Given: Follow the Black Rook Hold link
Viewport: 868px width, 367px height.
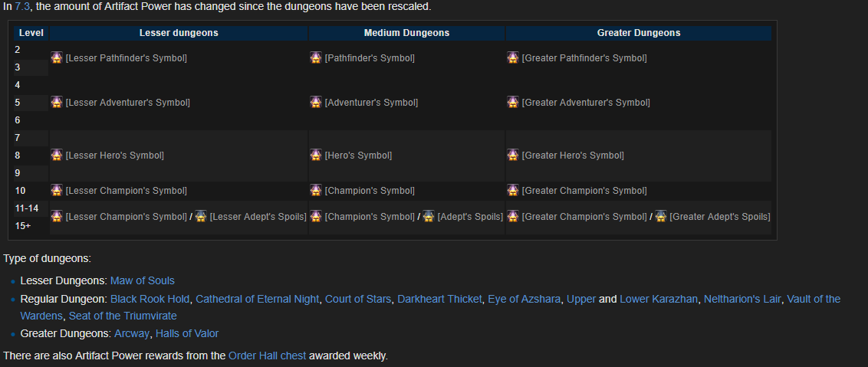Looking at the screenshot, I should [150, 299].
